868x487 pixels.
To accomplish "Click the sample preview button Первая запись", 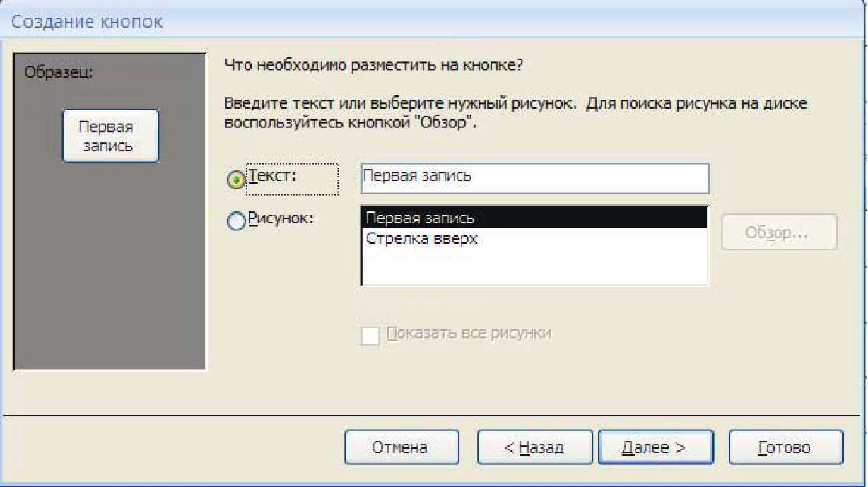I will tap(110, 136).
